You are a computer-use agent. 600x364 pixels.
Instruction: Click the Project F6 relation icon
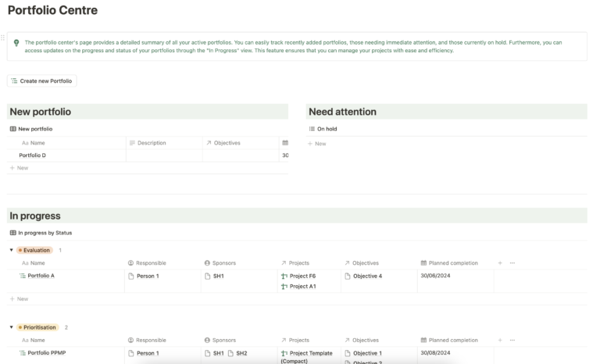[284, 277]
